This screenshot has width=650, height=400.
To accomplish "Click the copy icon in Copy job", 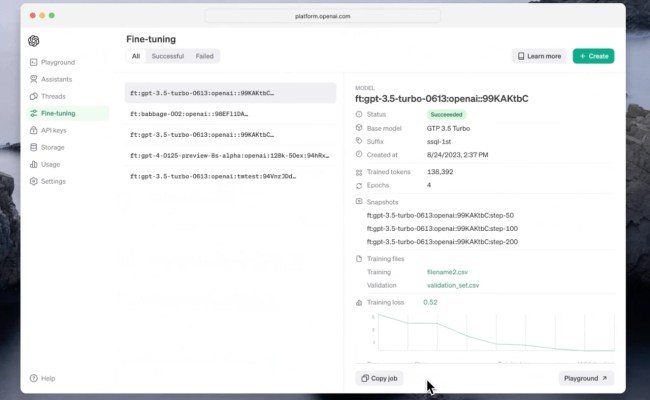I will point(365,378).
